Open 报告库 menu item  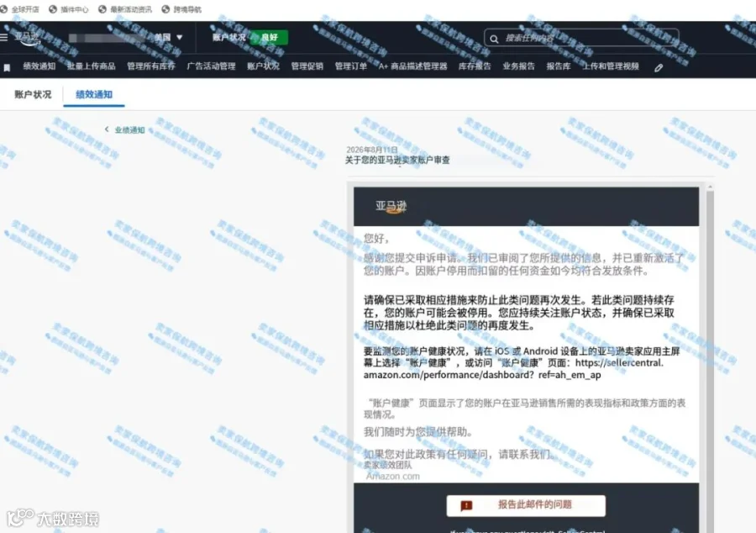(559, 66)
